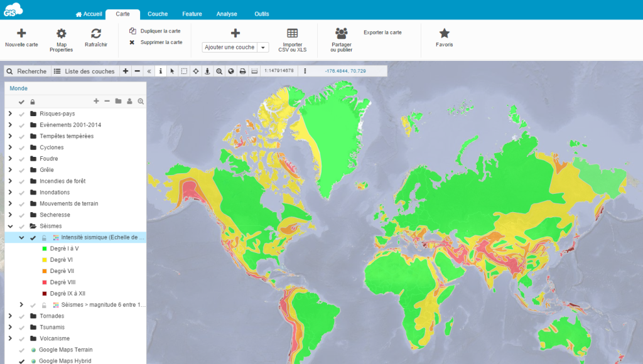This screenshot has height=364, width=643.
Task: Open Importer CSV ou XLS table icon
Action: click(293, 34)
